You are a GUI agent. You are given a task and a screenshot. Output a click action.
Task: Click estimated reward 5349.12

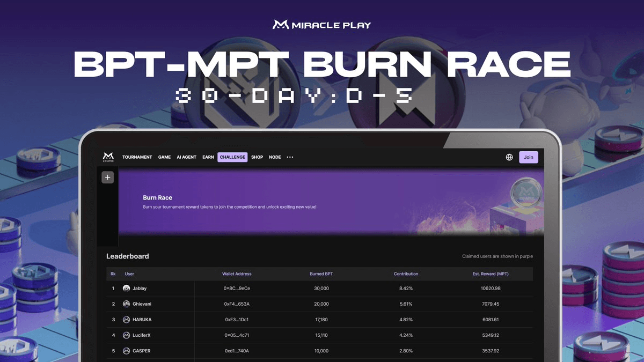click(491, 335)
